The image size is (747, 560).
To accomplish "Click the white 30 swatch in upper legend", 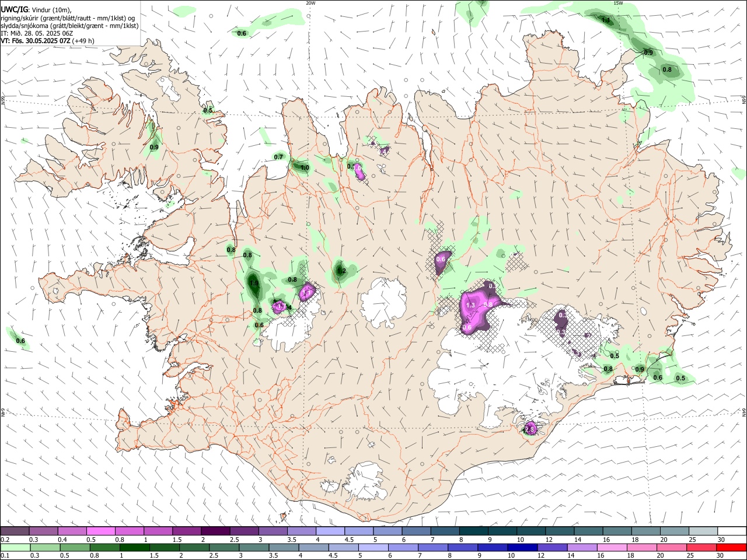I will [x=732, y=531].
